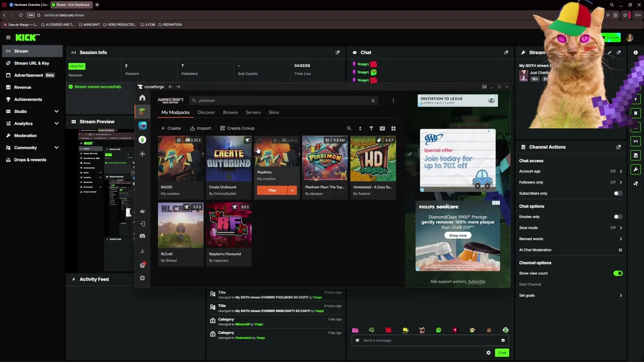Open the Kick hamburger menu
The width and height of the screenshot is (644, 362).
[8, 38]
